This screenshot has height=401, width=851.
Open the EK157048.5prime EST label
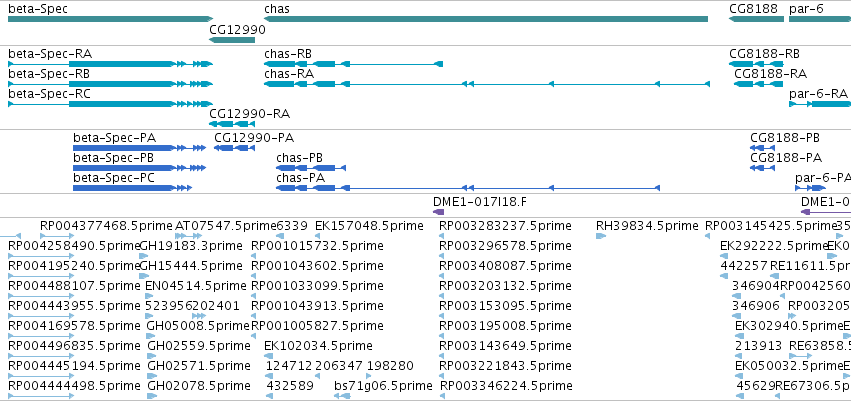(x=369, y=226)
